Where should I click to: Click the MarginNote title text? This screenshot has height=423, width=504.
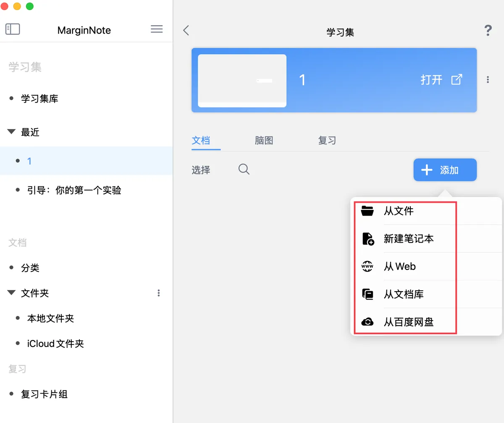pyautogui.click(x=84, y=30)
